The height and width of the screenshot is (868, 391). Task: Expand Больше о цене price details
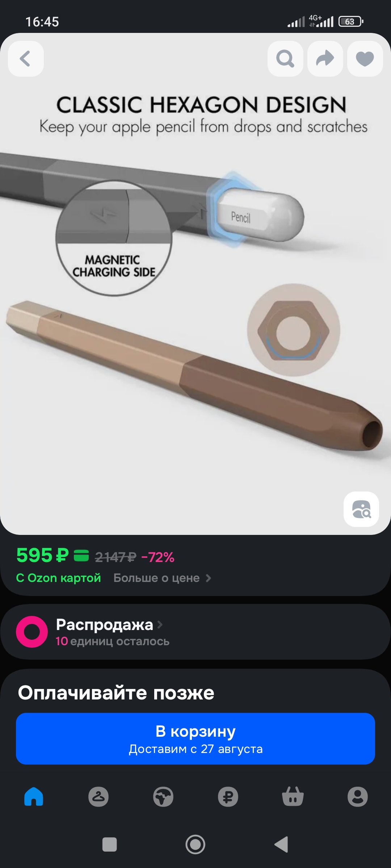point(162,578)
